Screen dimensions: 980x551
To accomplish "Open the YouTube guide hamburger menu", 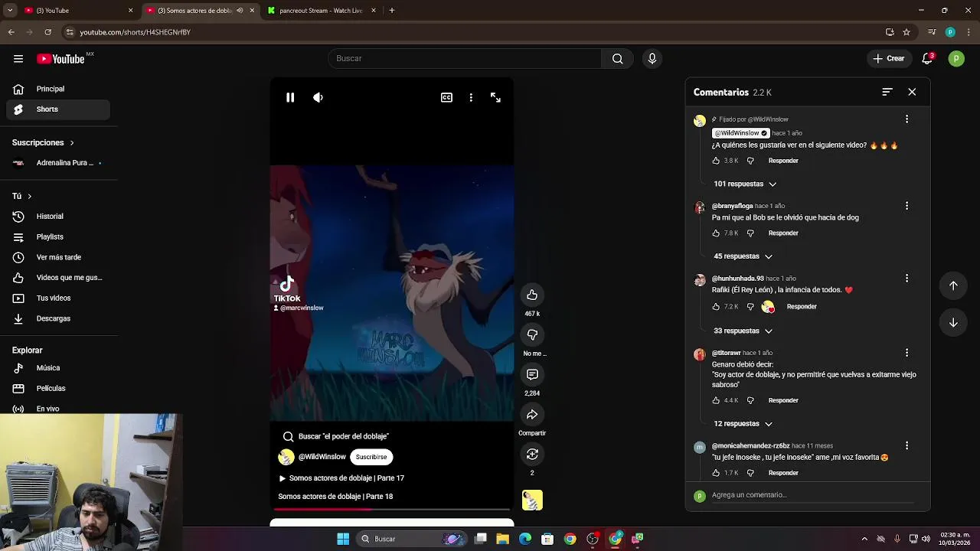I will 18,59.
